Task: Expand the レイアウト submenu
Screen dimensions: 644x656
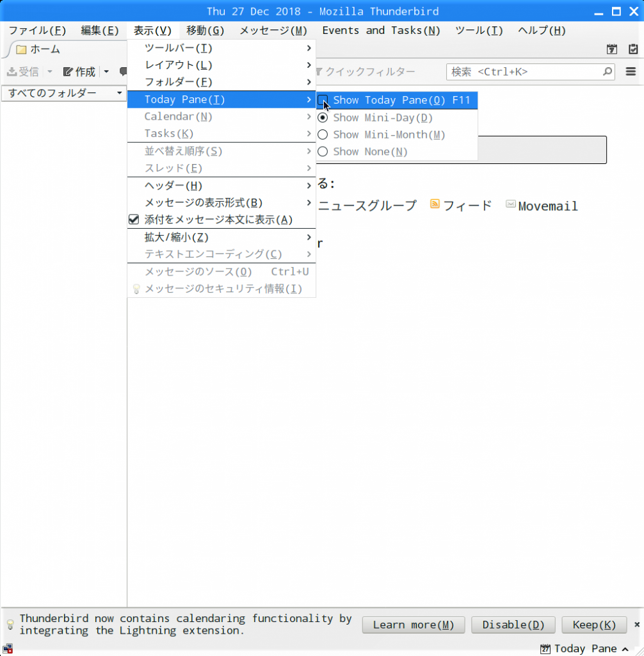Action: (221, 65)
